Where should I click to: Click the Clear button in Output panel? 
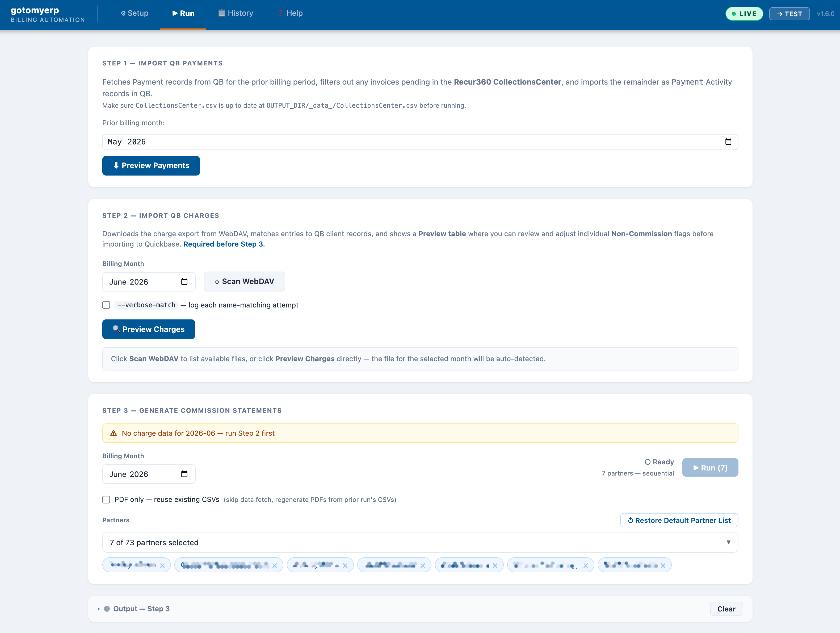726,609
